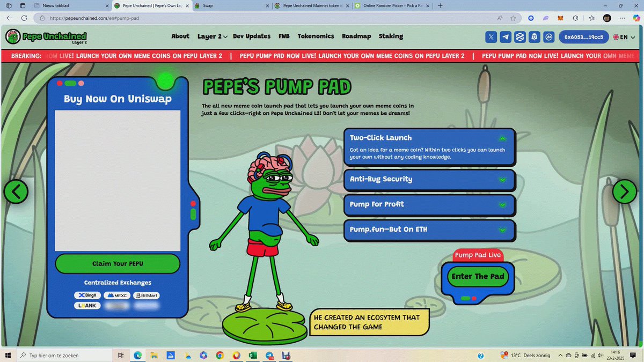Open Excel from the taskbar
644x362 pixels.
(x=253, y=355)
